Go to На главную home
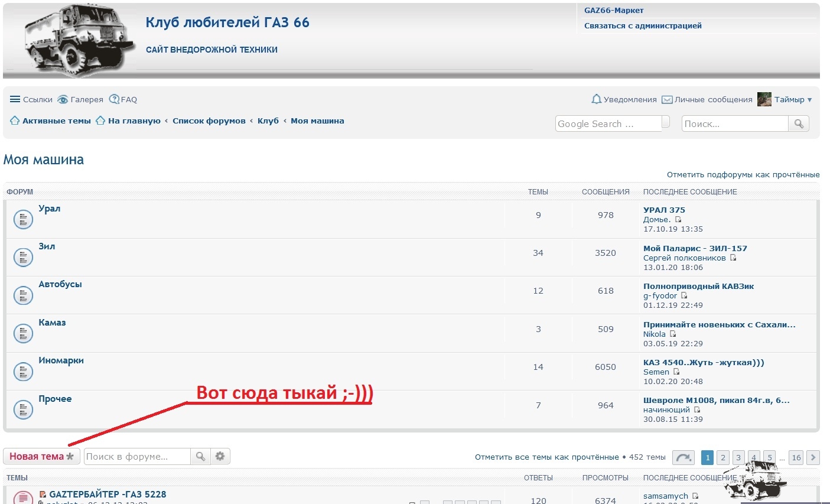This screenshot has width=830, height=504. tap(128, 121)
